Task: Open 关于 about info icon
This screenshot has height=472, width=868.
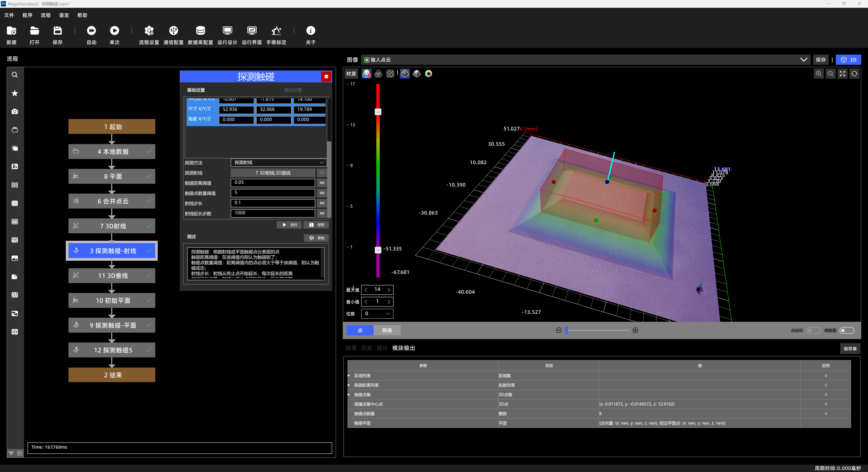Action: pyautogui.click(x=311, y=31)
